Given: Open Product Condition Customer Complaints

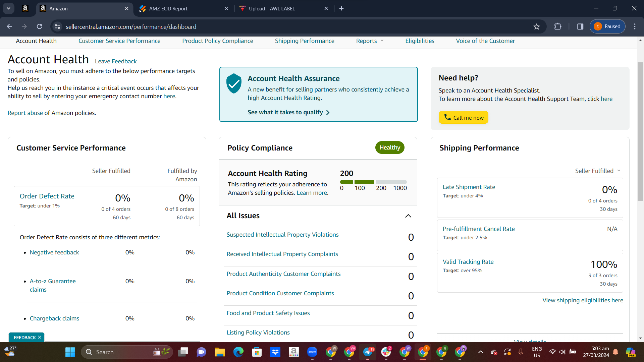Looking at the screenshot, I should pyautogui.click(x=280, y=293).
